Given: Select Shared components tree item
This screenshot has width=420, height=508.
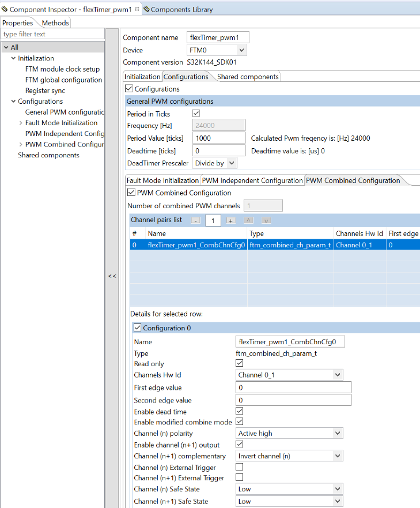Looking at the screenshot, I should coord(48,155).
